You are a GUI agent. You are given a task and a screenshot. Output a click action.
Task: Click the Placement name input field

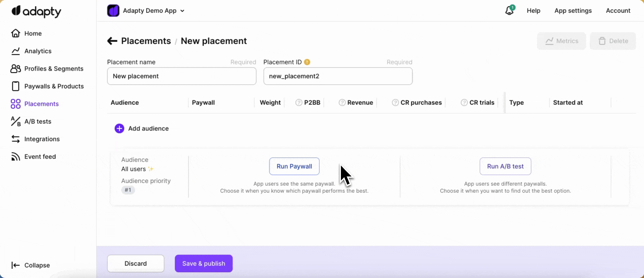(x=181, y=76)
